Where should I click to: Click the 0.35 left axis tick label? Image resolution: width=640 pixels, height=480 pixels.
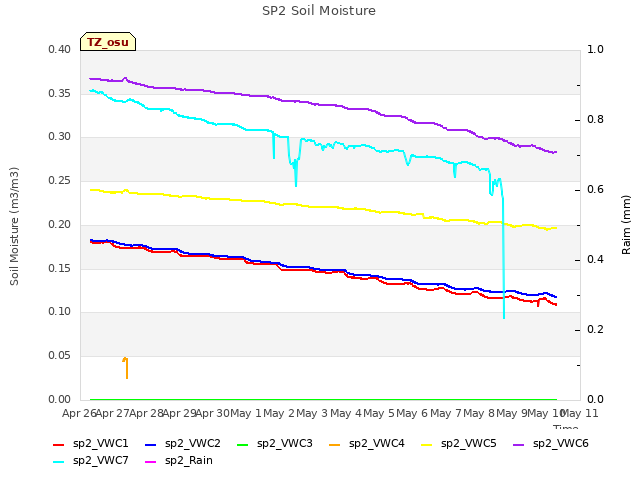(x=59, y=93)
